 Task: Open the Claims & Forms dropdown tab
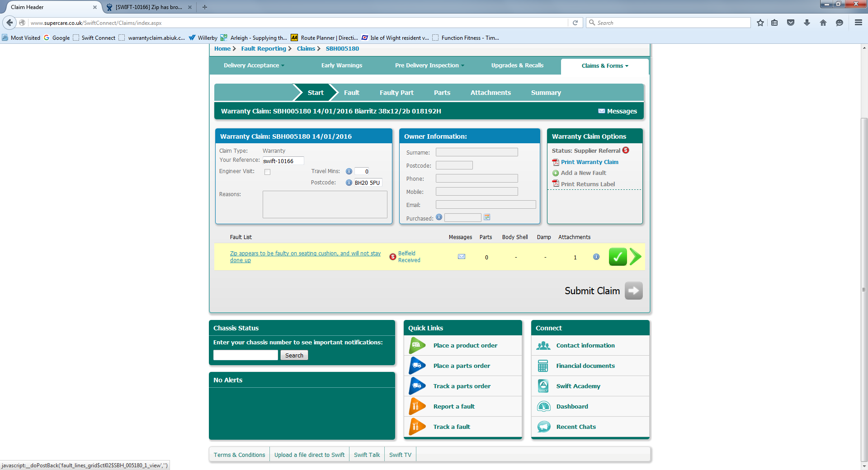[x=605, y=66]
